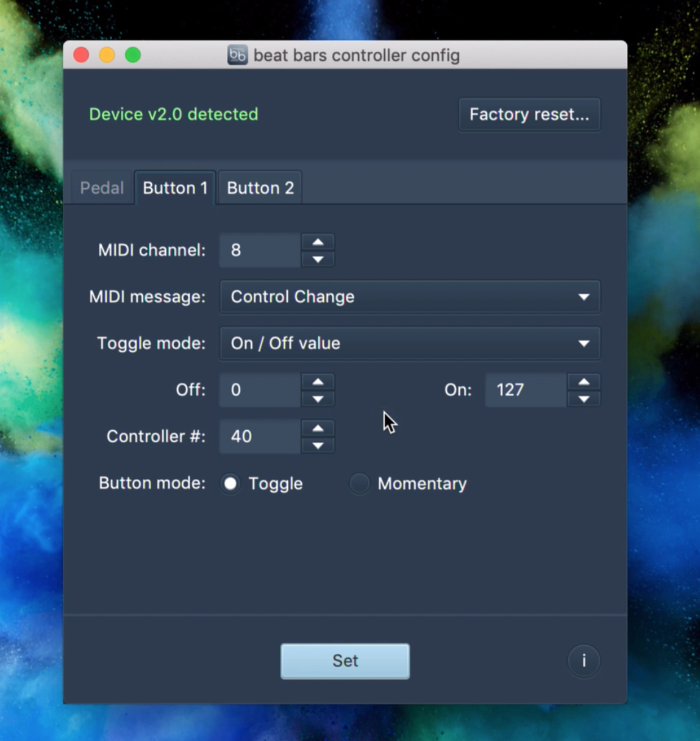Expand the Toggle mode dropdown

pos(410,343)
